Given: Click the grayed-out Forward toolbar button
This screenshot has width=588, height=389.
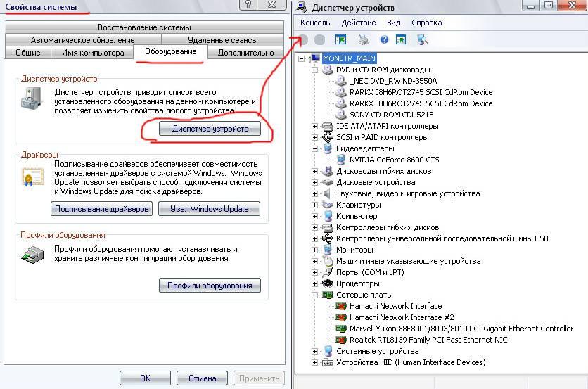Looking at the screenshot, I should pos(319,39).
